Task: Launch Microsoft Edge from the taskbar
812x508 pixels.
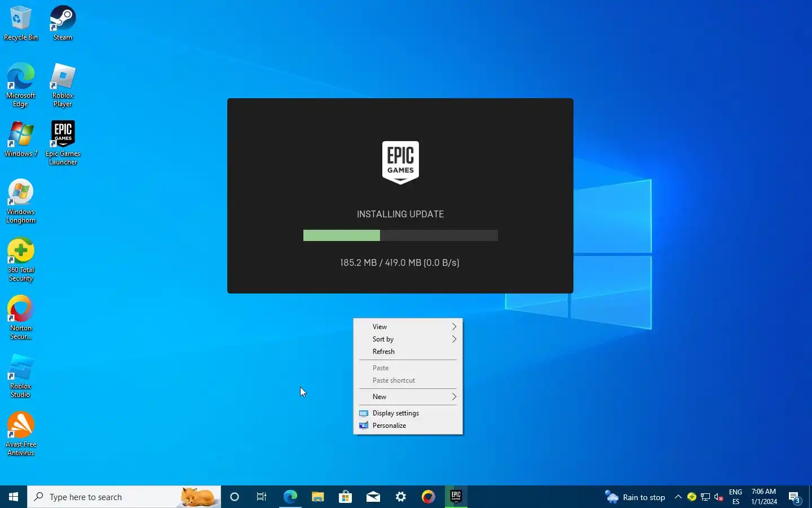Action: click(x=290, y=497)
